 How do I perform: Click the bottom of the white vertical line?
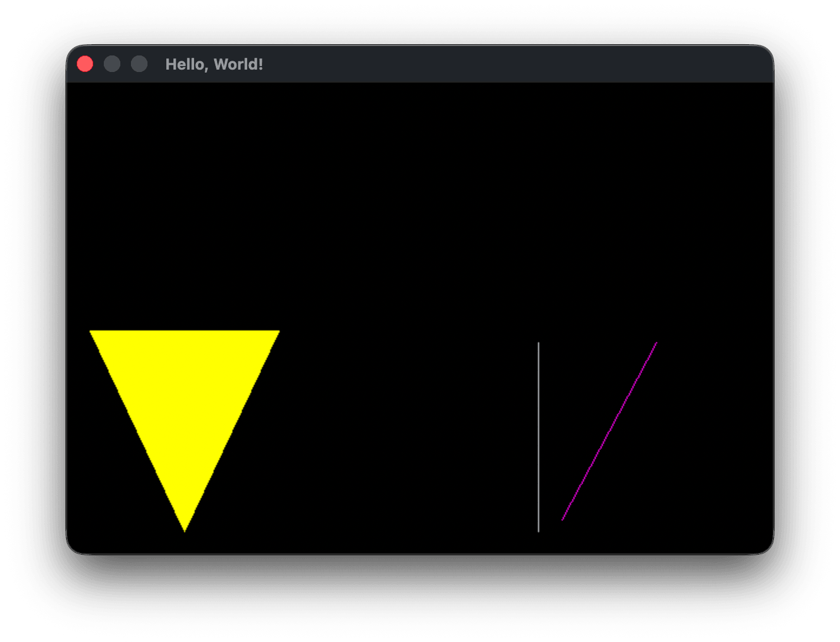pyautogui.click(x=539, y=530)
